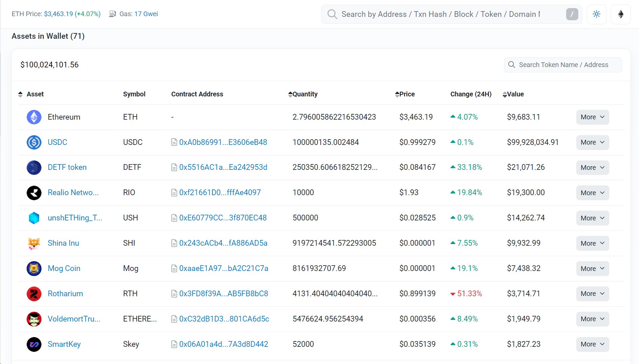
Task: Click the contract document icon for Mog
Action: tap(174, 269)
